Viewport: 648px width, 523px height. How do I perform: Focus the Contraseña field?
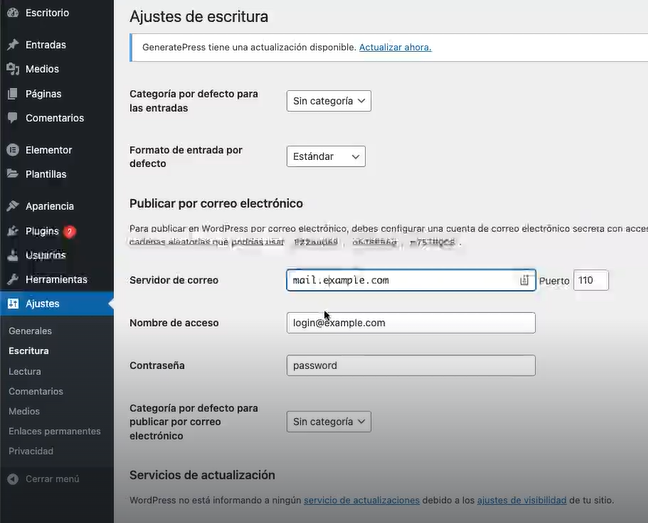click(x=411, y=365)
